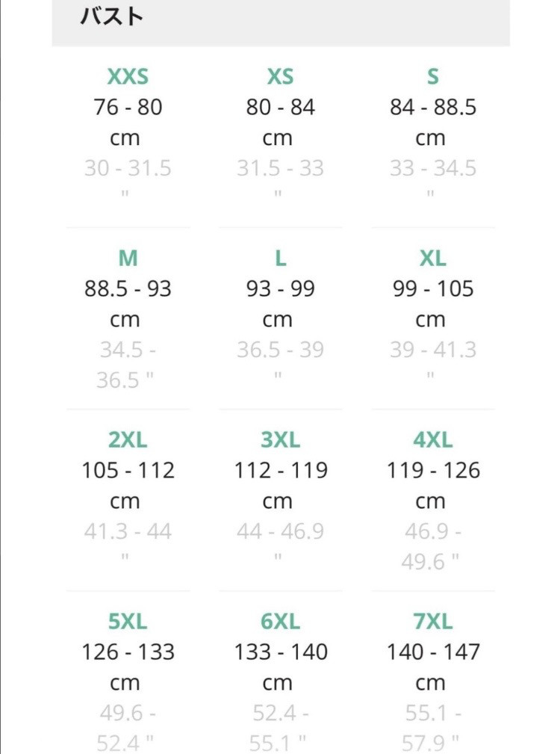Select the XXS size label

click(128, 76)
